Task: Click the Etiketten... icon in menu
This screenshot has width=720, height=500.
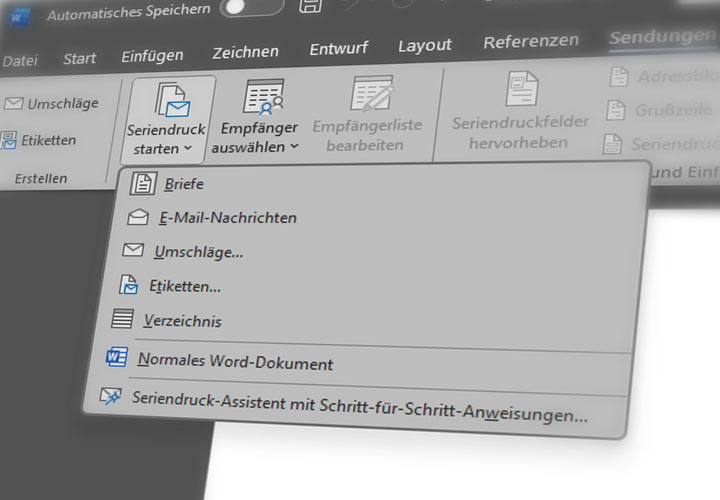Action: coord(128,285)
